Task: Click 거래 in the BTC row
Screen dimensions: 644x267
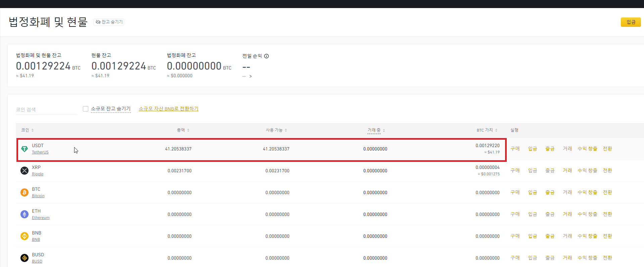Action: [567, 192]
